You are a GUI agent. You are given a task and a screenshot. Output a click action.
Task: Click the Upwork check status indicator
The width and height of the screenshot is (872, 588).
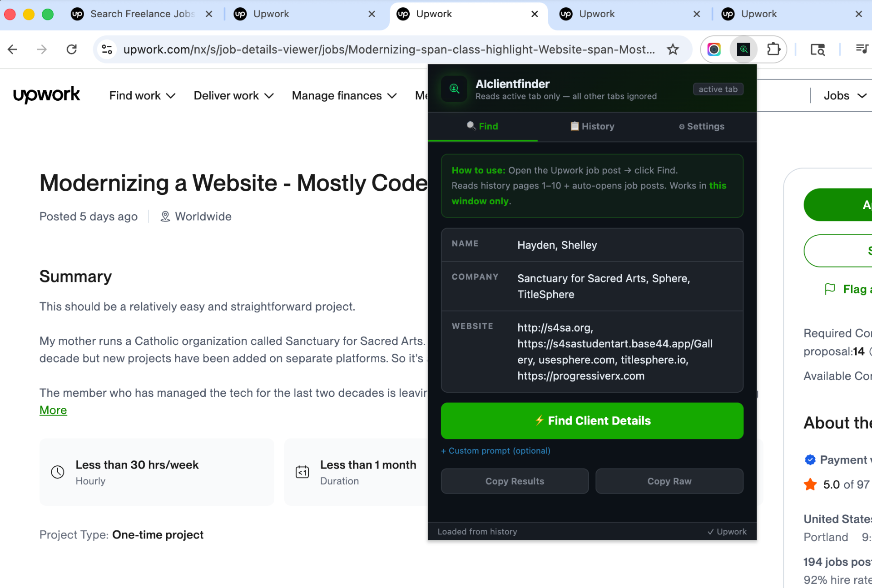(727, 532)
